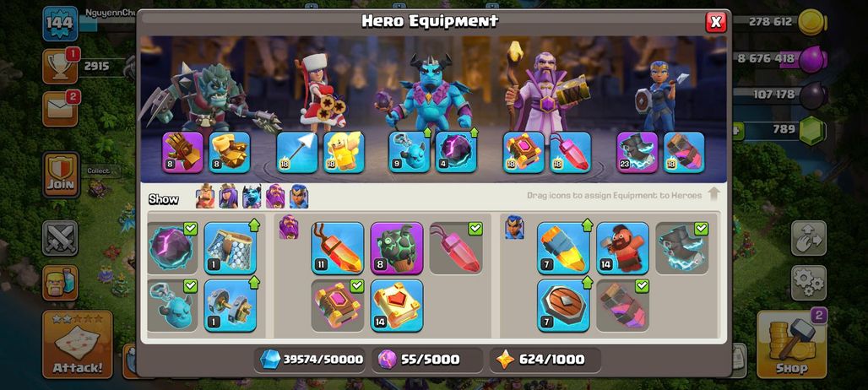
Task: Filter equipment by Grand Warden portrait
Action: click(275, 197)
